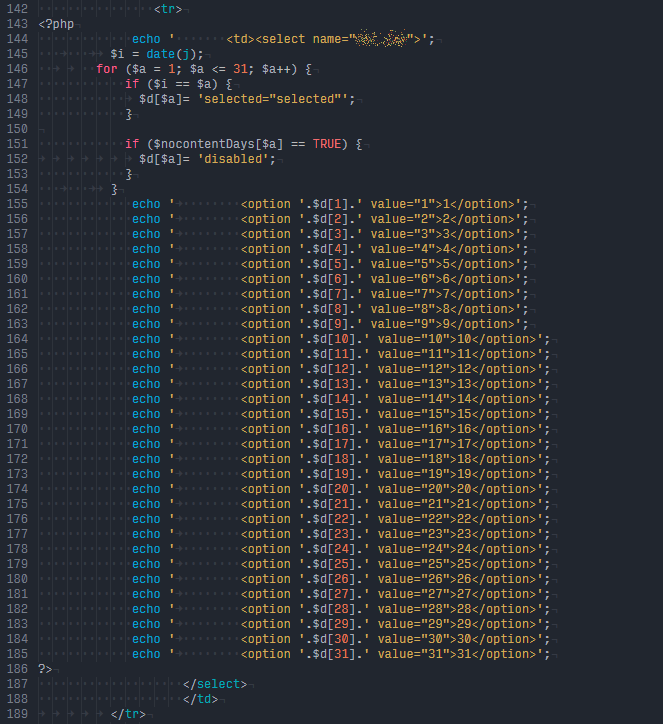Click line number 186 in the gutter
The height and width of the screenshot is (724, 663).
coord(17,669)
